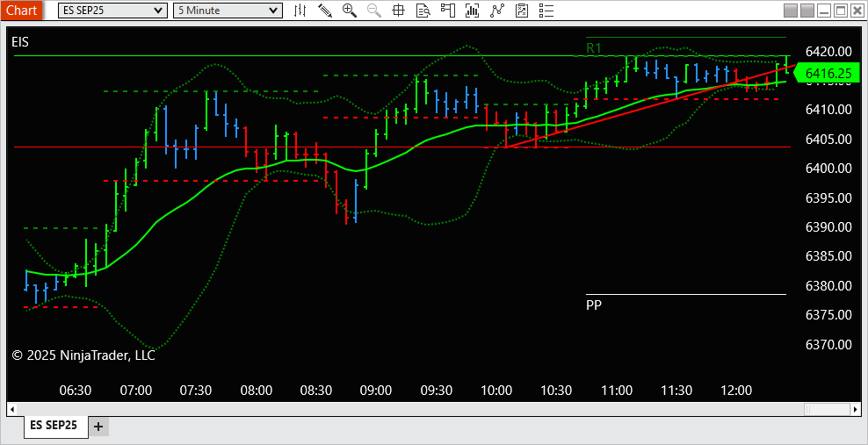This screenshot has height=445, width=868.
Task: Click the 09:00 time axis label
Action: point(376,391)
